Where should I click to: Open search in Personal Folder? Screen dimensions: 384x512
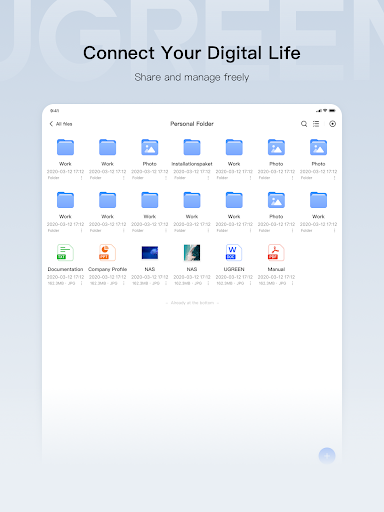coord(304,124)
